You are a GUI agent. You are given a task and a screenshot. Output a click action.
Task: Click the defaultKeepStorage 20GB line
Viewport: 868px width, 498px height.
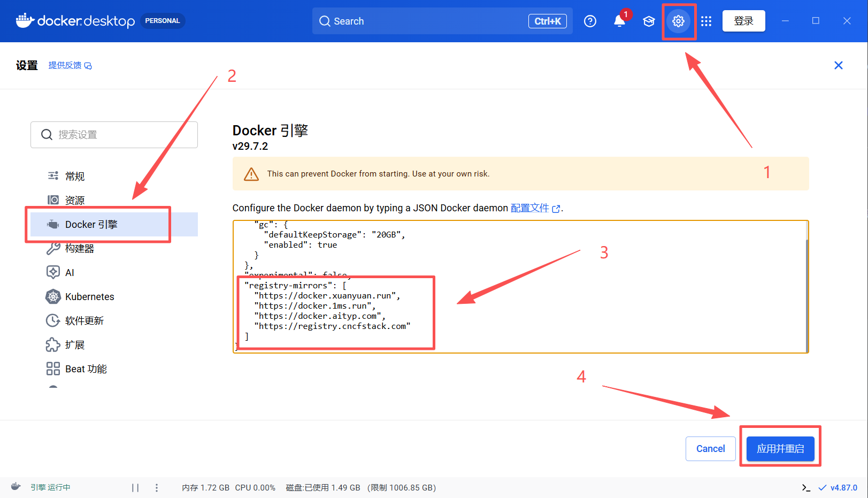335,235
